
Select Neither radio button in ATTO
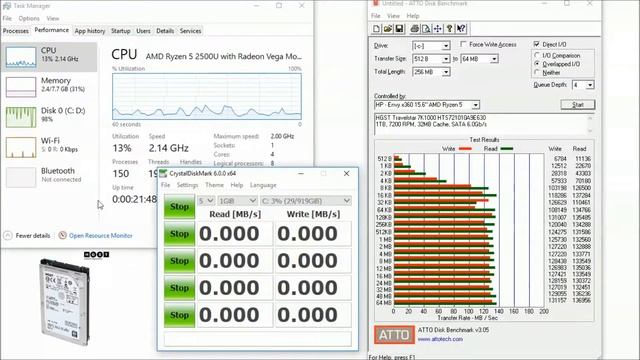click(537, 72)
